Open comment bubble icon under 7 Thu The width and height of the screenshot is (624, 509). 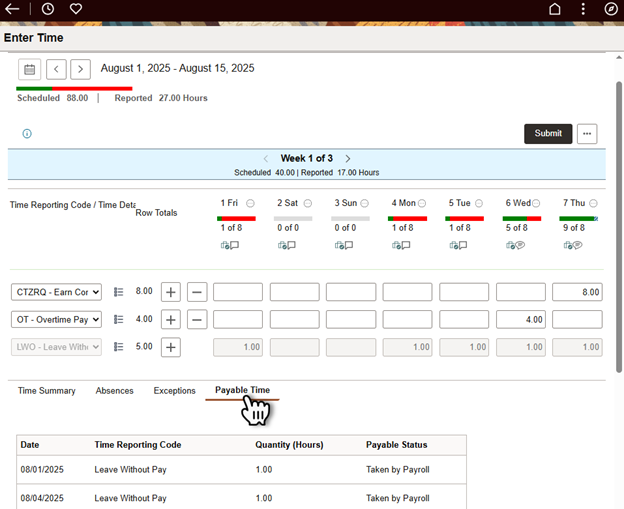(x=577, y=245)
